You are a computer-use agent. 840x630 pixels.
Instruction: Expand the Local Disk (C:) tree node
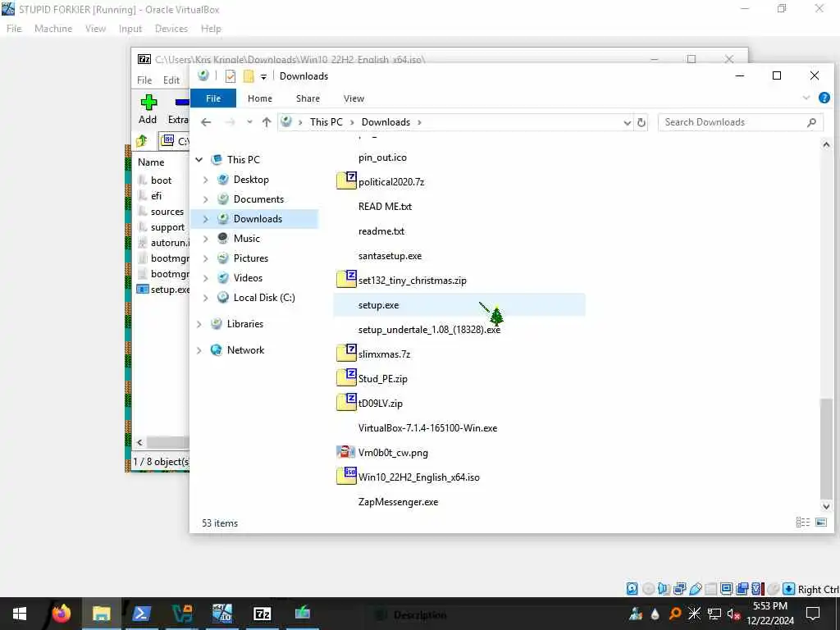(205, 298)
